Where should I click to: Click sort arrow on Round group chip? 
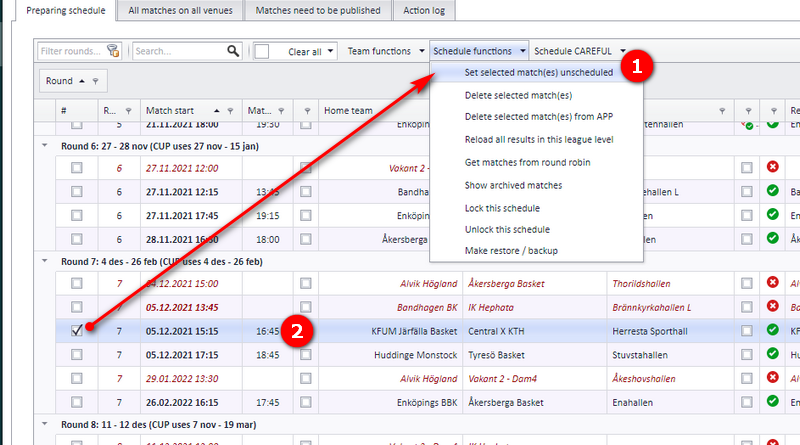click(x=82, y=81)
